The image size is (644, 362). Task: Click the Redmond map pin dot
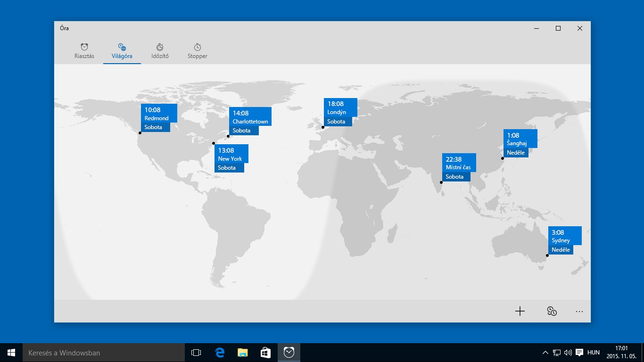pos(140,133)
